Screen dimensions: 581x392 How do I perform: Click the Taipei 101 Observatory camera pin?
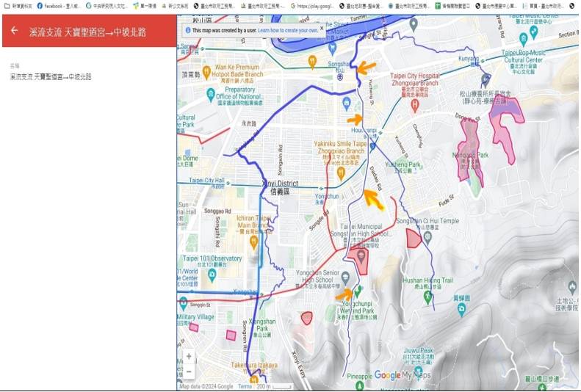pos(212,275)
